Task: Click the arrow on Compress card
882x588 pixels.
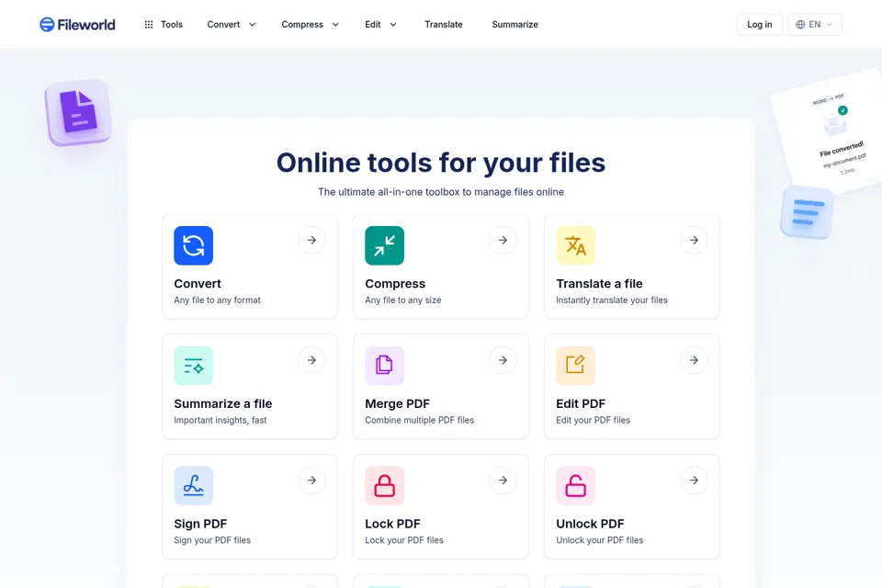Action: tap(503, 241)
